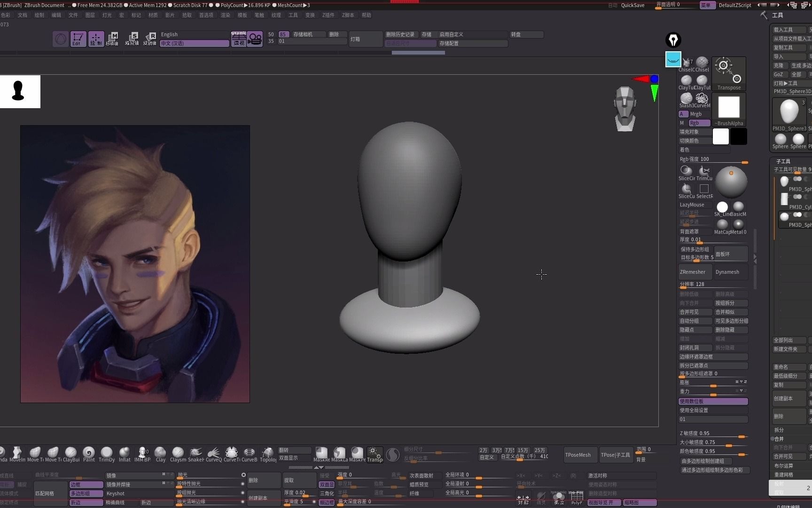Choose the Topolog brush
812x508 pixels.
(x=268, y=454)
